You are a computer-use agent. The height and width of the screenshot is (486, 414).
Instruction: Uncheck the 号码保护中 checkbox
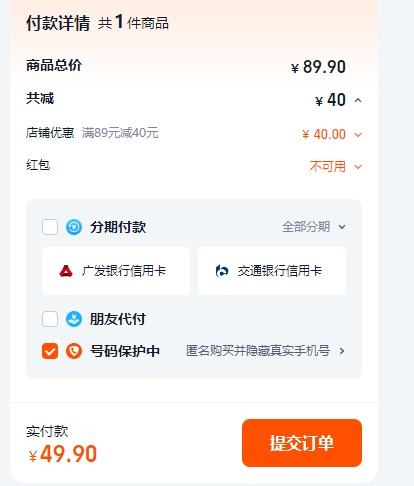tap(50, 351)
